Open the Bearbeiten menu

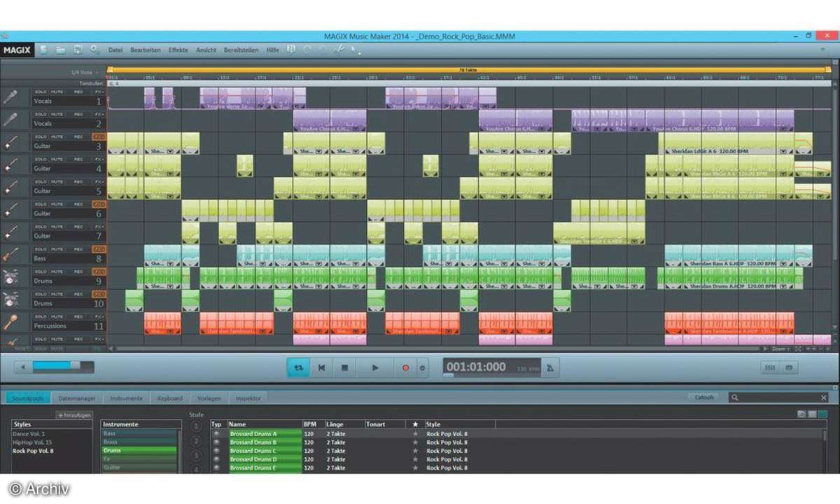pyautogui.click(x=146, y=50)
